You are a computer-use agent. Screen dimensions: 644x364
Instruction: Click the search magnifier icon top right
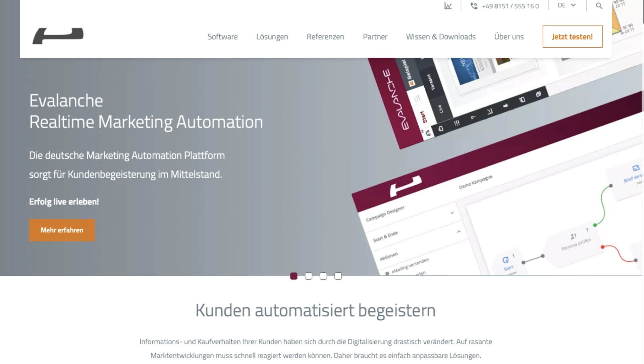tap(599, 6)
